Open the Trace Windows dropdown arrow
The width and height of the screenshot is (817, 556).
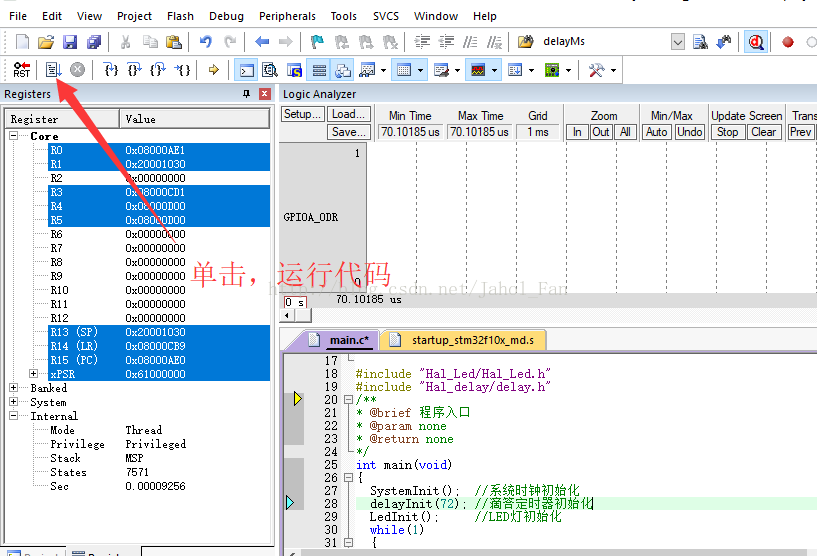point(531,70)
